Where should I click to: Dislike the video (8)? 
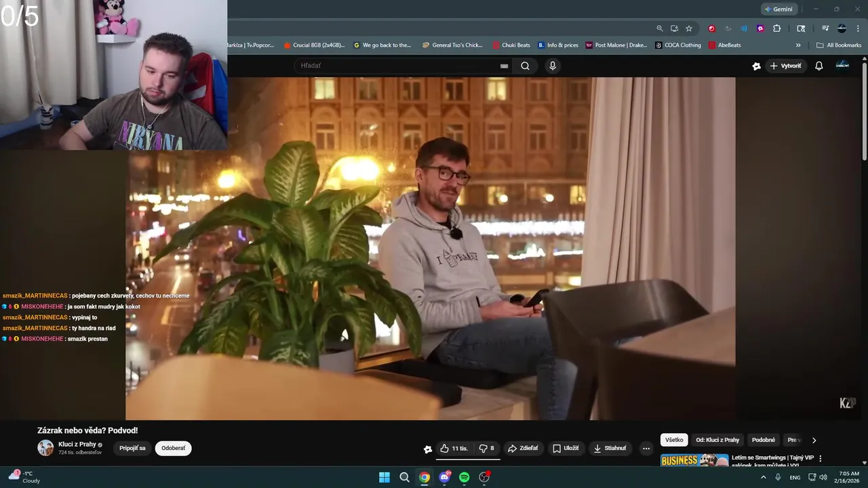tap(486, 448)
